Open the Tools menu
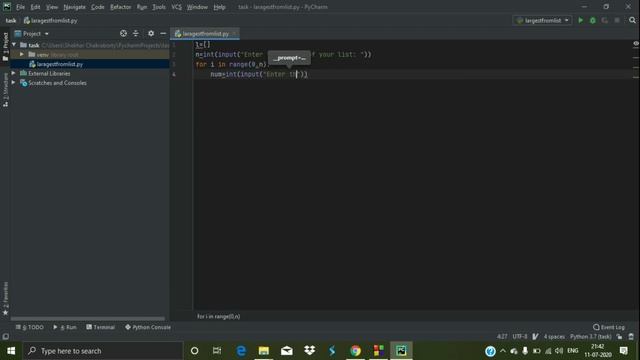This screenshot has height=360, width=640. (159, 7)
